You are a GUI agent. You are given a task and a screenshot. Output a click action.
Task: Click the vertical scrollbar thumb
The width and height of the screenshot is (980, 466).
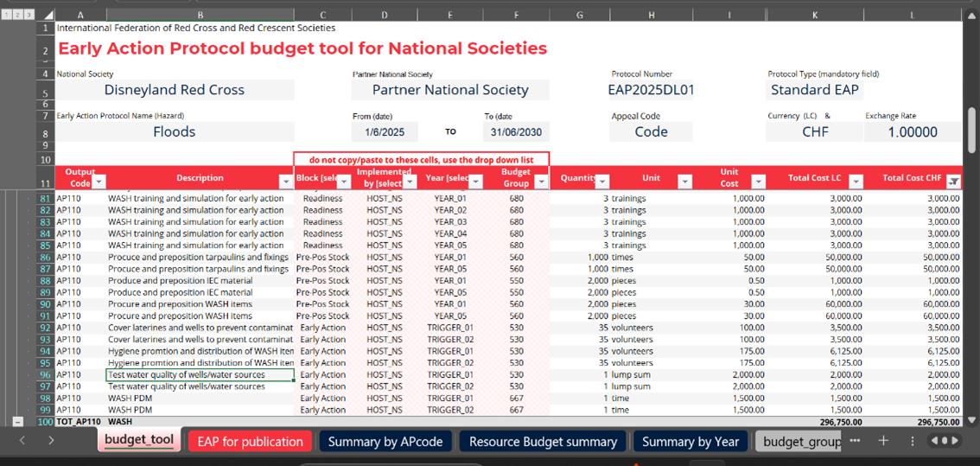[972, 130]
